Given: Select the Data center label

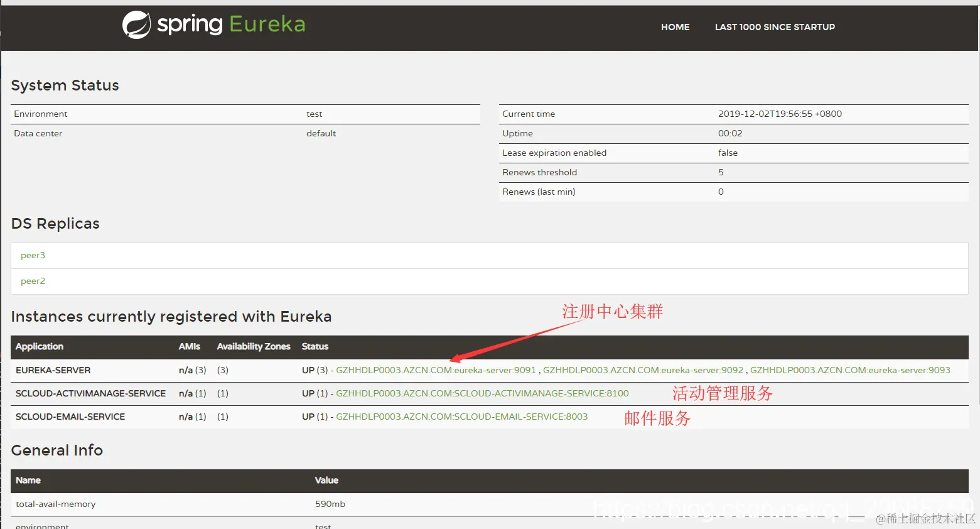Looking at the screenshot, I should (38, 133).
